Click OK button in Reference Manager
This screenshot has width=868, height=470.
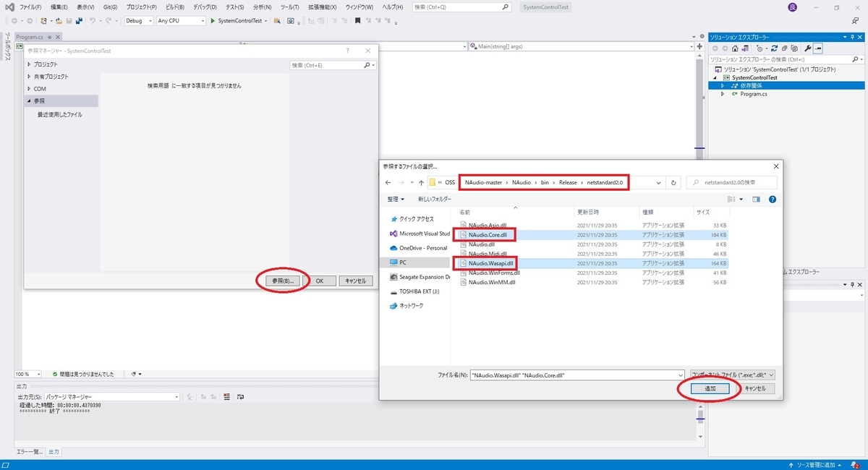coord(320,281)
